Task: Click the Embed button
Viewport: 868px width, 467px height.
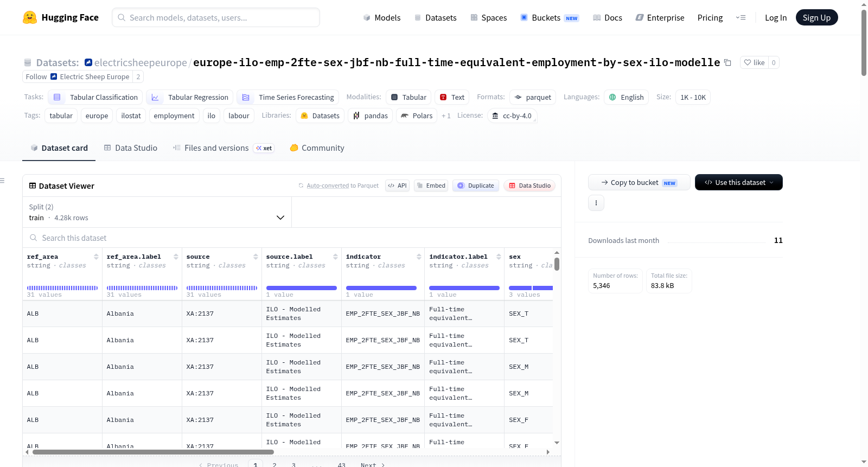Action: click(431, 185)
